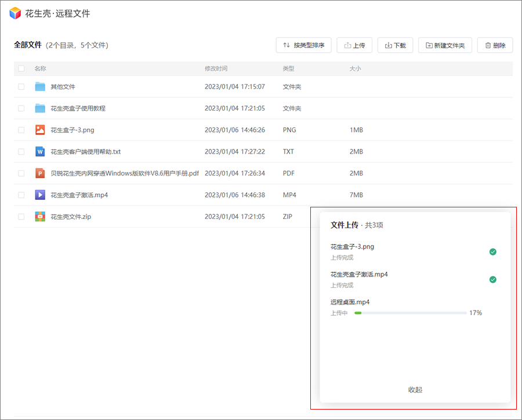
Task: Click the 上传 upload button
Action: pos(354,45)
